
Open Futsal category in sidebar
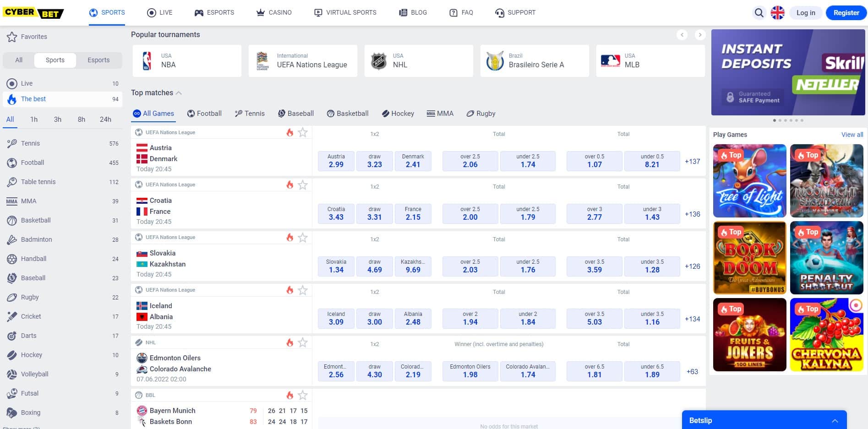pos(63,393)
